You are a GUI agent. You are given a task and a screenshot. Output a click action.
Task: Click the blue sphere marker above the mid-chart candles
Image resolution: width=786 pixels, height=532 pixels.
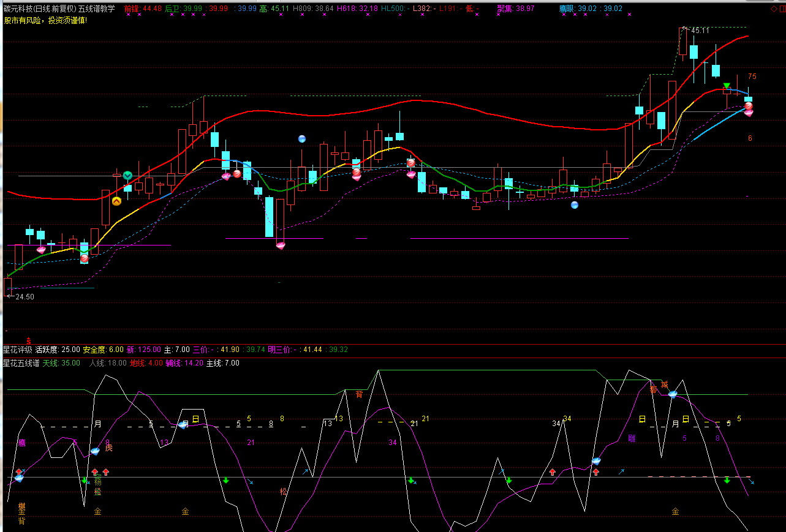[x=301, y=139]
